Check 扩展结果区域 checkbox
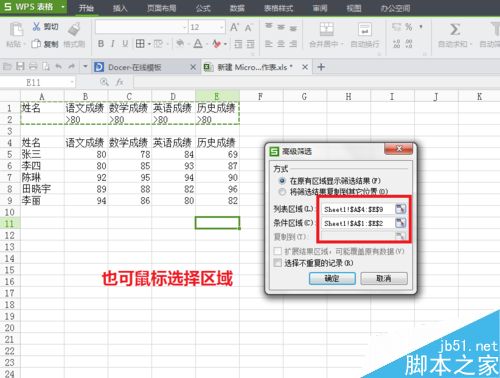This screenshot has height=378, width=500. click(x=277, y=251)
